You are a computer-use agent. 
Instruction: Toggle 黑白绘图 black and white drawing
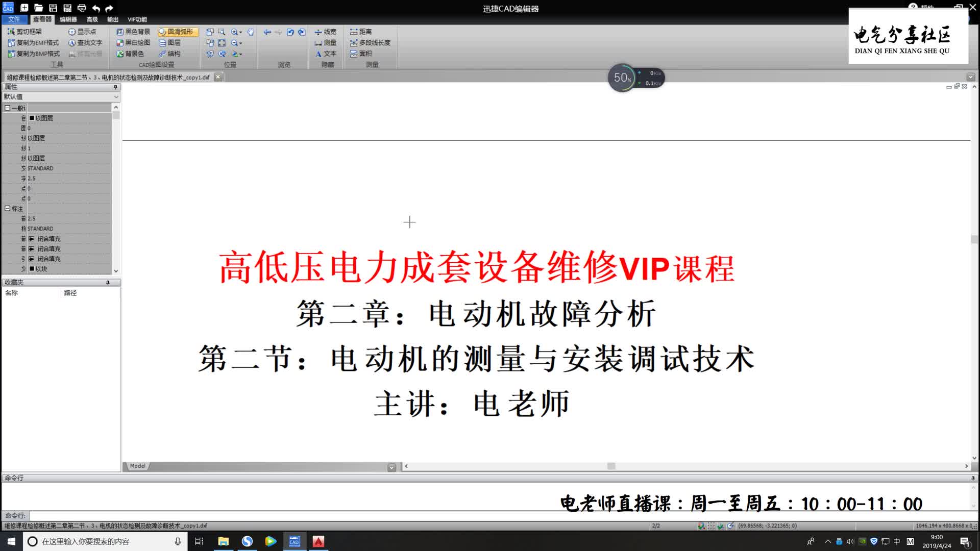[133, 43]
